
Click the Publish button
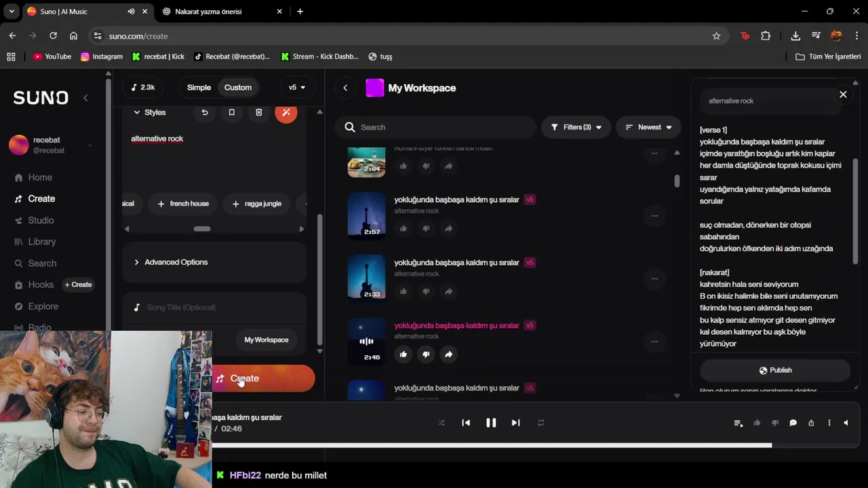pyautogui.click(x=775, y=371)
